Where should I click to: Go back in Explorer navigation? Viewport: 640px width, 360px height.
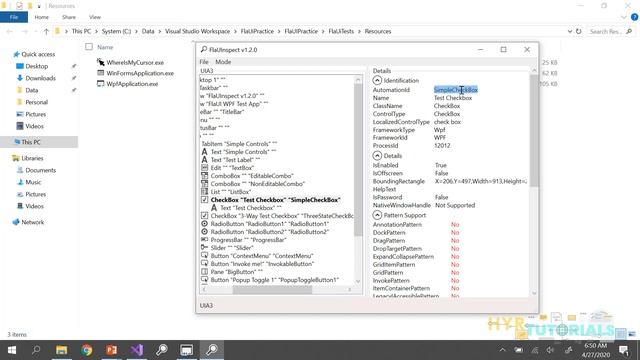coord(9,31)
